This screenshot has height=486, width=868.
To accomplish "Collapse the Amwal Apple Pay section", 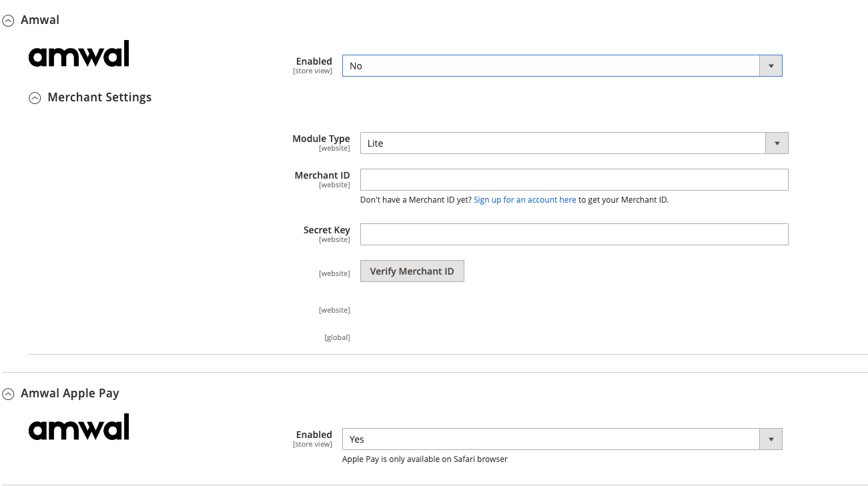I will 8,394.
